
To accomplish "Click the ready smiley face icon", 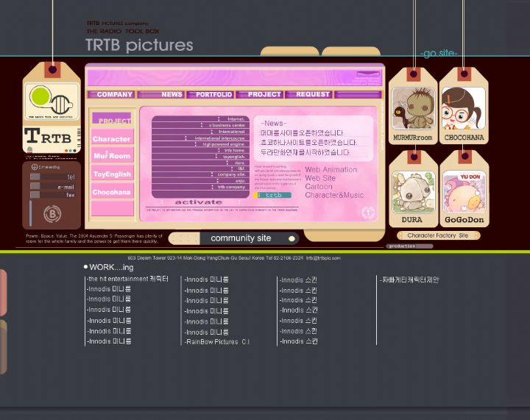I will (35, 167).
